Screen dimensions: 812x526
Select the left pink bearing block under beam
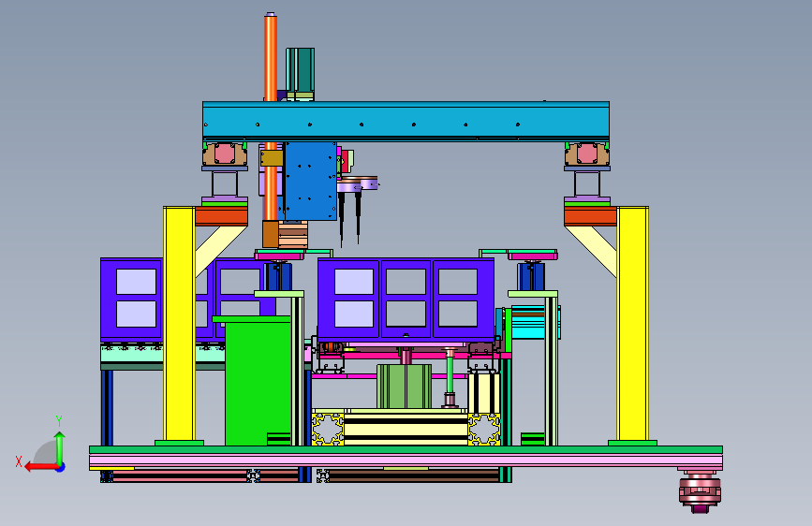pyautogui.click(x=225, y=153)
